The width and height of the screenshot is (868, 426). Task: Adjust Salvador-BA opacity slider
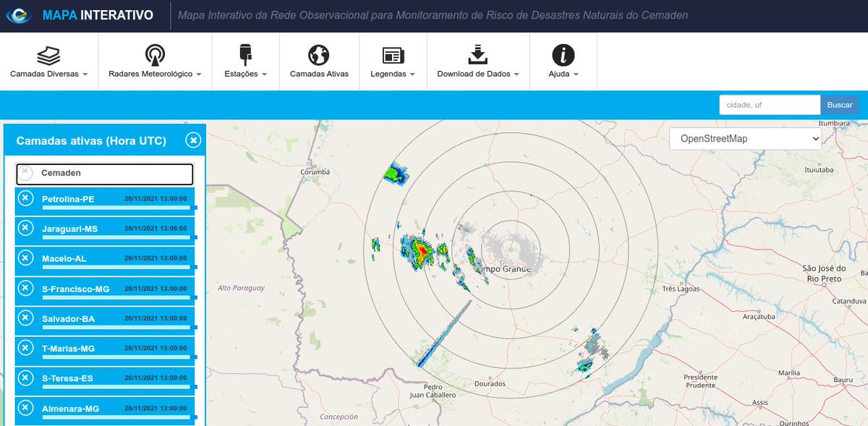pyautogui.click(x=119, y=328)
